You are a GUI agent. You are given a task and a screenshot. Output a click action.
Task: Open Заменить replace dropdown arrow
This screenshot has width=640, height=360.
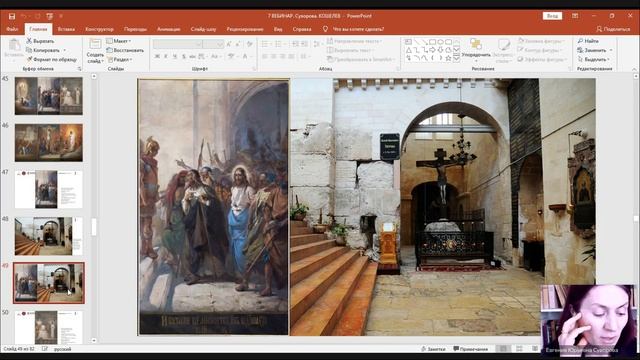611,50
